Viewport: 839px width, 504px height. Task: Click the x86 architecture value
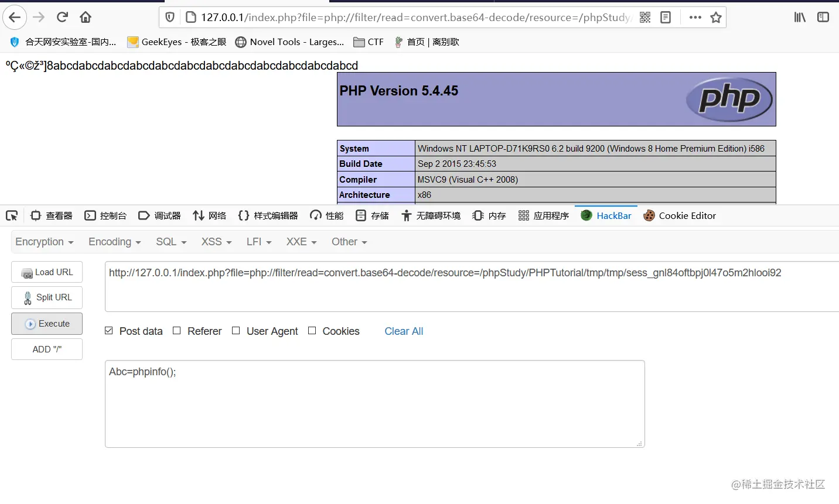(424, 195)
